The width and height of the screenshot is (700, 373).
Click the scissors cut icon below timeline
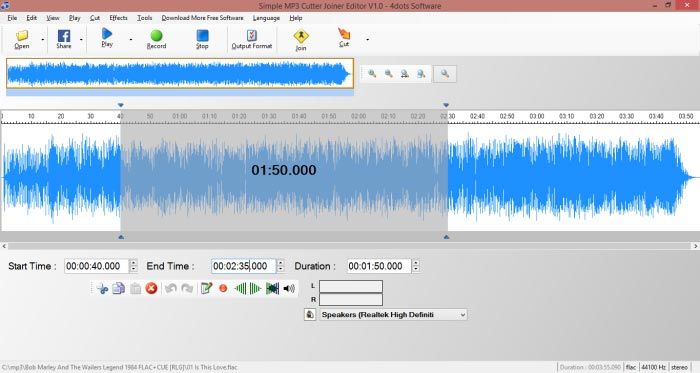pyautogui.click(x=102, y=289)
